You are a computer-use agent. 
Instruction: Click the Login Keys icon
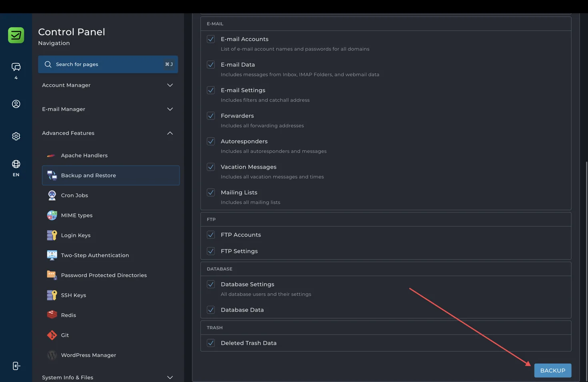(x=52, y=235)
